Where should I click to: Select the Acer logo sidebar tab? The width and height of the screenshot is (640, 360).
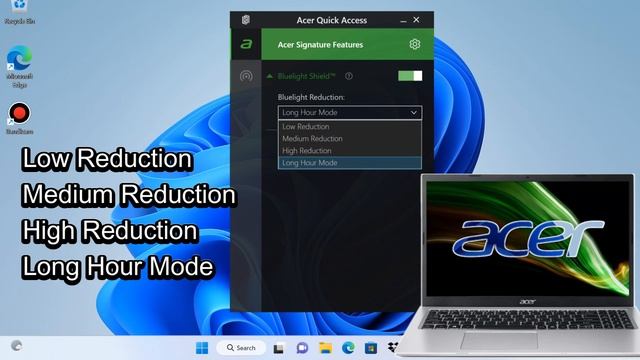[x=246, y=44]
